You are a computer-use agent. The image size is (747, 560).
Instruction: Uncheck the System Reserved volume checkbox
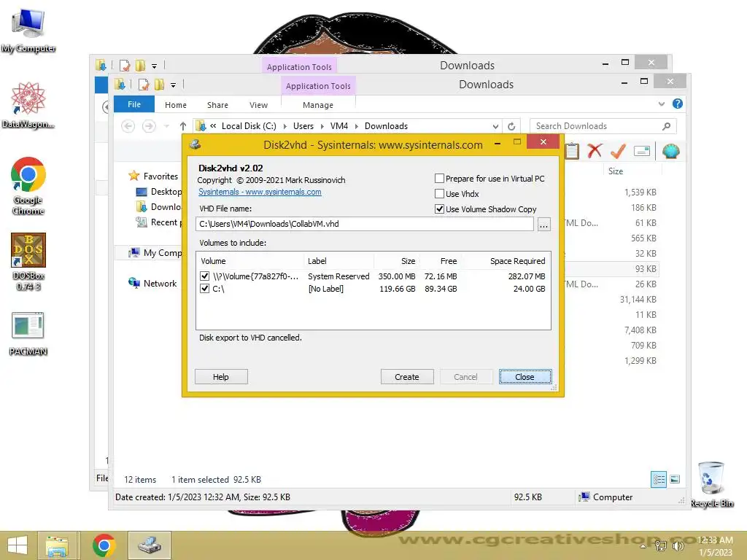click(205, 276)
